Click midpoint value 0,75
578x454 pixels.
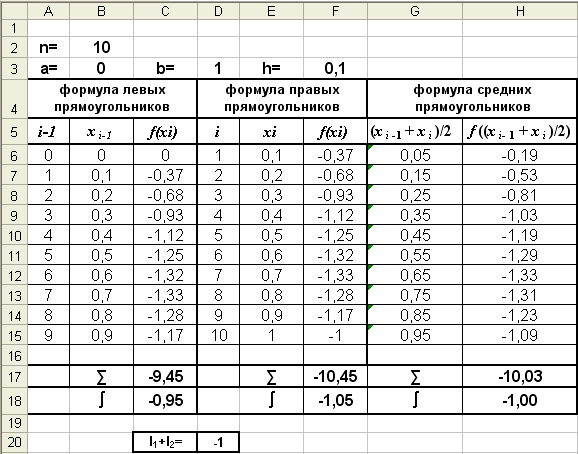click(x=415, y=295)
